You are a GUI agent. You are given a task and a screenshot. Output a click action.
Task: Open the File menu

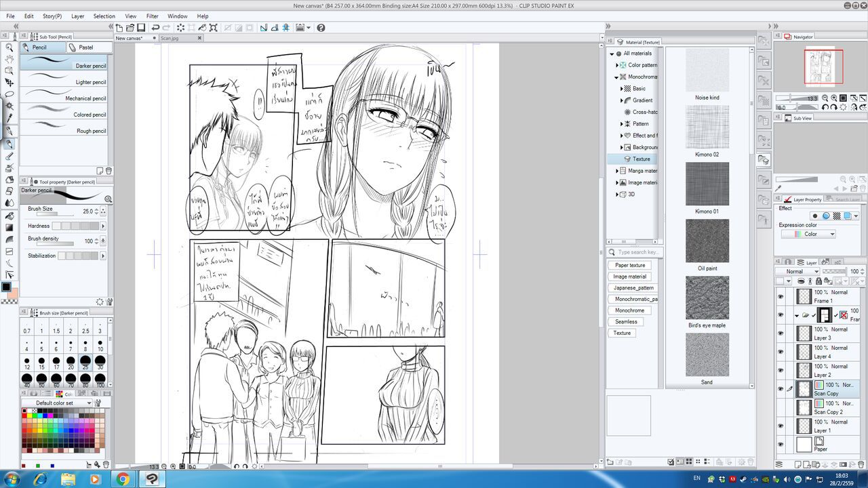[x=10, y=16]
